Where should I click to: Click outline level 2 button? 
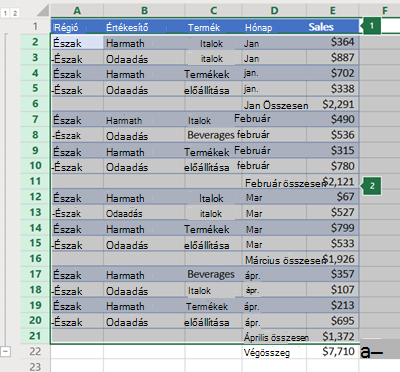tap(15, 13)
